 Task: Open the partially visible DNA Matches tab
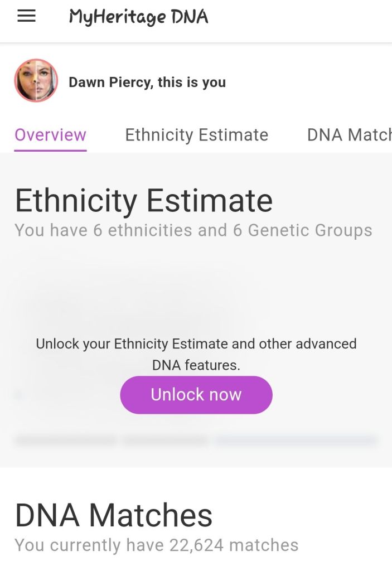pyautogui.click(x=350, y=135)
